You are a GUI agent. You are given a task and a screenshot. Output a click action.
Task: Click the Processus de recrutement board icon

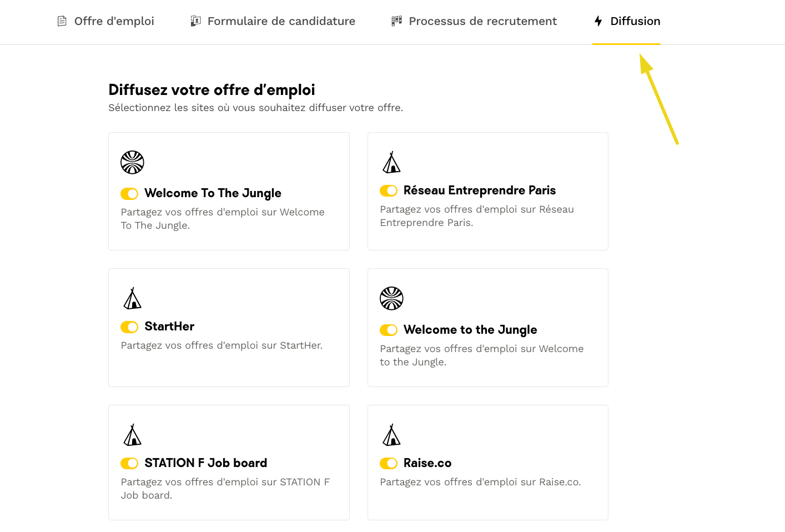coord(396,21)
